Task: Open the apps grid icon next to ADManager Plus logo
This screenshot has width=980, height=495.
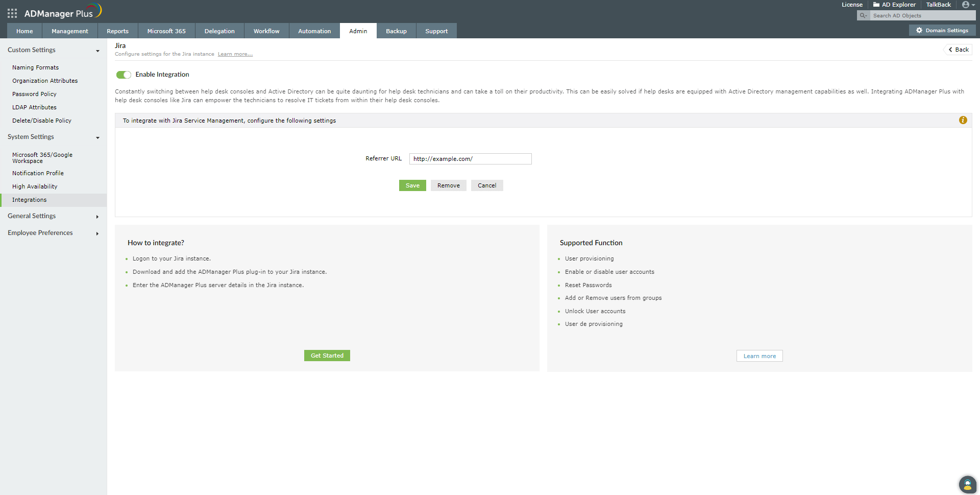Action: click(11, 13)
